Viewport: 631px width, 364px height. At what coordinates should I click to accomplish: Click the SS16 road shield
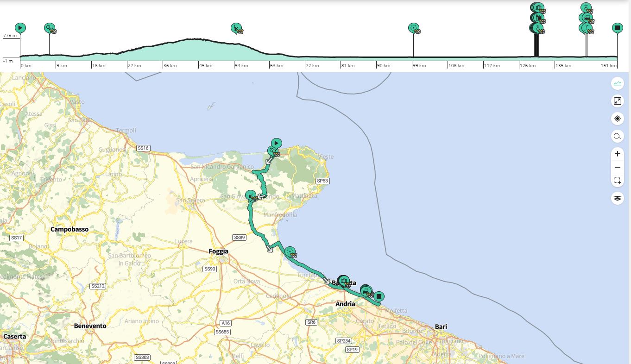(x=143, y=148)
